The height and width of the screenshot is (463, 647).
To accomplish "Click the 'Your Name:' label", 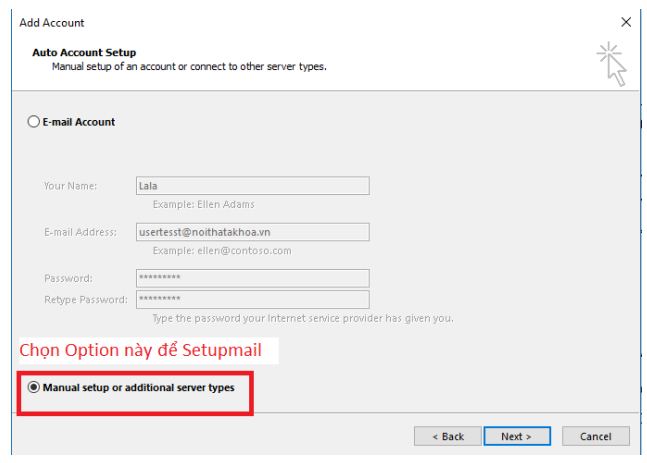I will coord(69,185).
